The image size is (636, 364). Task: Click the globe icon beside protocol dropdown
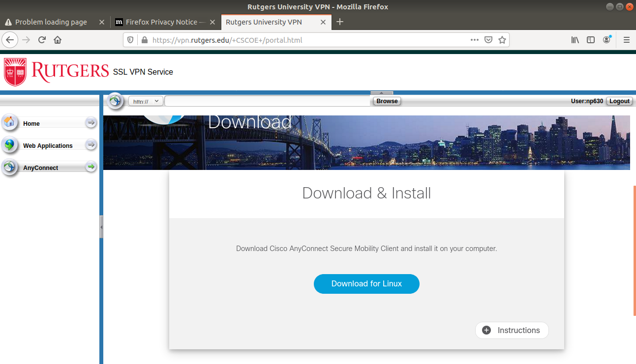(x=115, y=101)
